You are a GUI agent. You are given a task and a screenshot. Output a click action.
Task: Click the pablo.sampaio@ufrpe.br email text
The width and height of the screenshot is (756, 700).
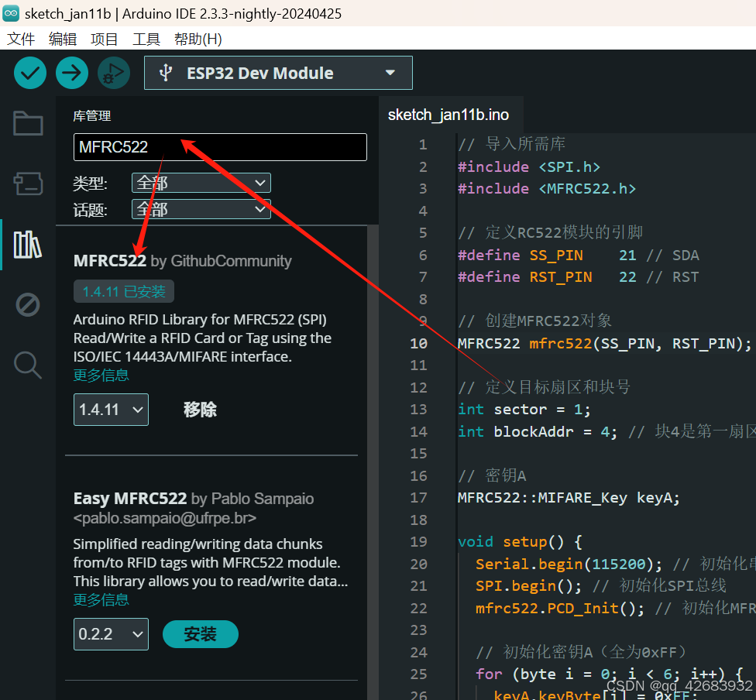tap(164, 518)
